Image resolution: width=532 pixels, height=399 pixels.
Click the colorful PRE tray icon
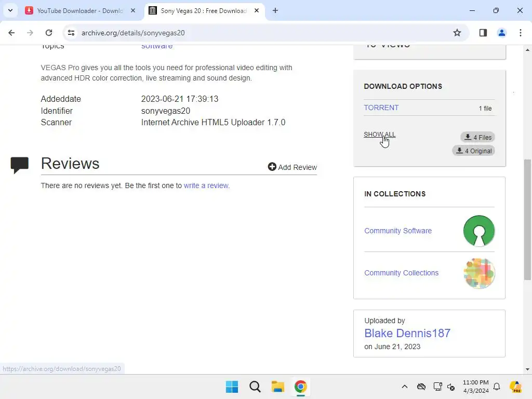click(x=516, y=387)
